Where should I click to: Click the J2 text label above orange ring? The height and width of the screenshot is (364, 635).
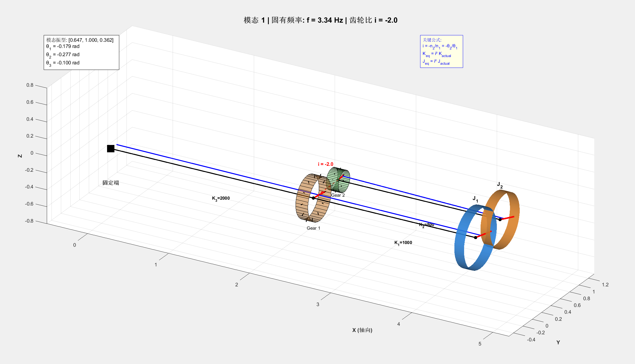coord(500,185)
